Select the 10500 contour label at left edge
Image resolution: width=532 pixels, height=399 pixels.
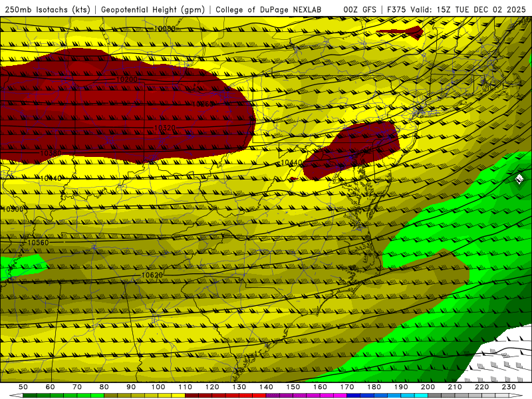coord(13,209)
